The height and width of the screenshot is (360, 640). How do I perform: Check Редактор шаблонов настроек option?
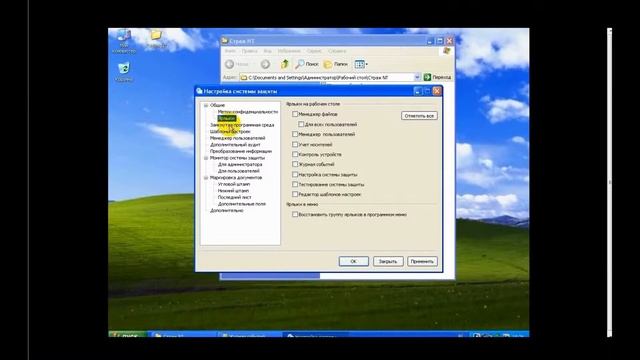click(x=295, y=194)
